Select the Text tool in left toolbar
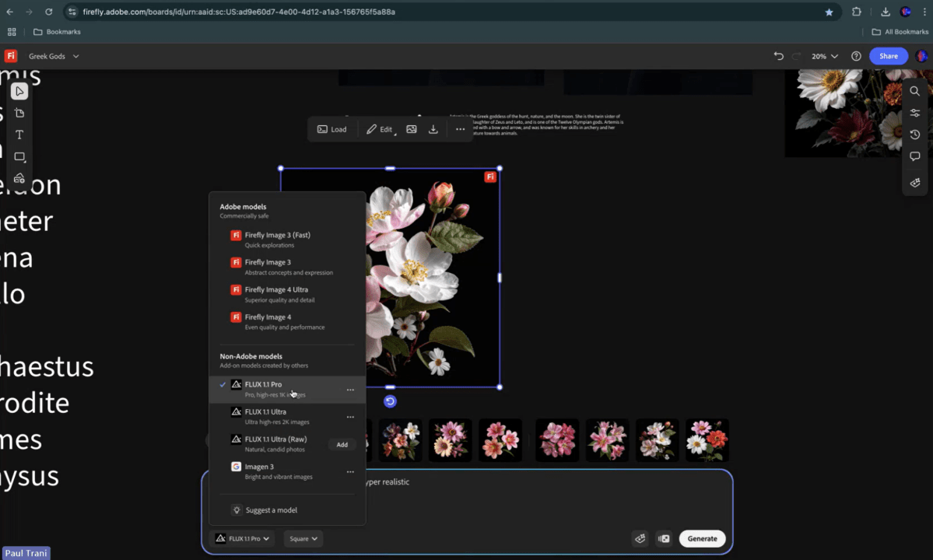933x560 pixels. 19,135
